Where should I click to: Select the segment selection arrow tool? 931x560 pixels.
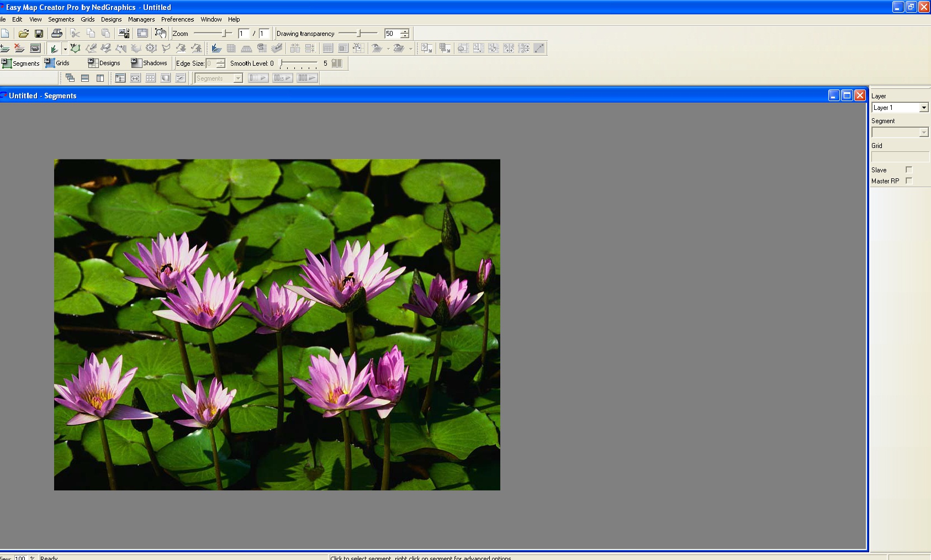click(x=54, y=48)
